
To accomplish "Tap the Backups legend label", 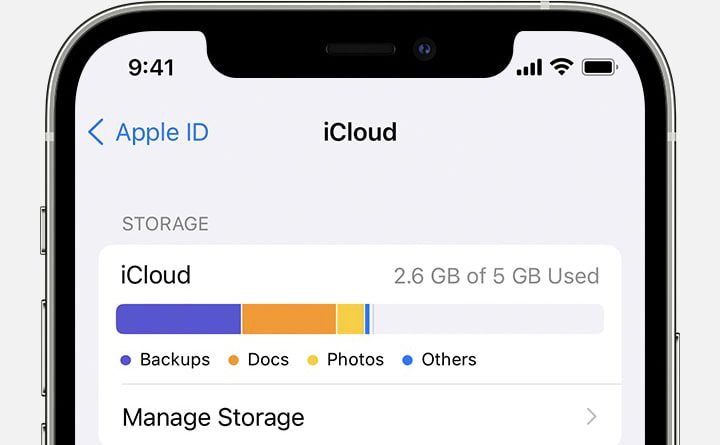I will pos(175,360).
